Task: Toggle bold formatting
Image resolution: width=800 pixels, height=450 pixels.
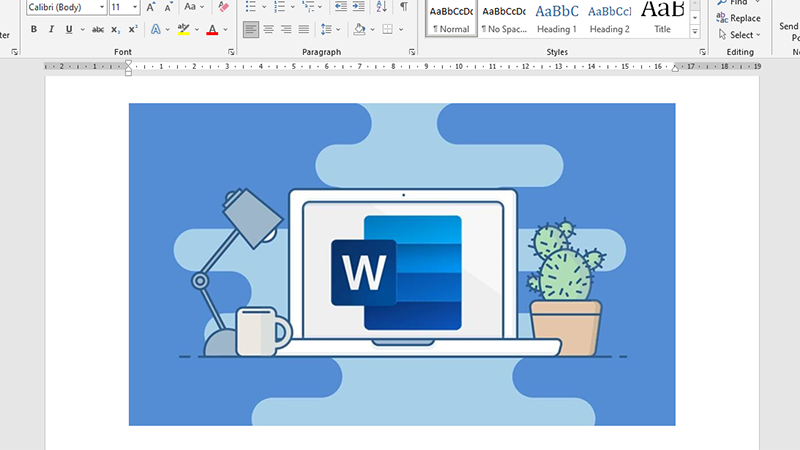Action: coord(34,29)
